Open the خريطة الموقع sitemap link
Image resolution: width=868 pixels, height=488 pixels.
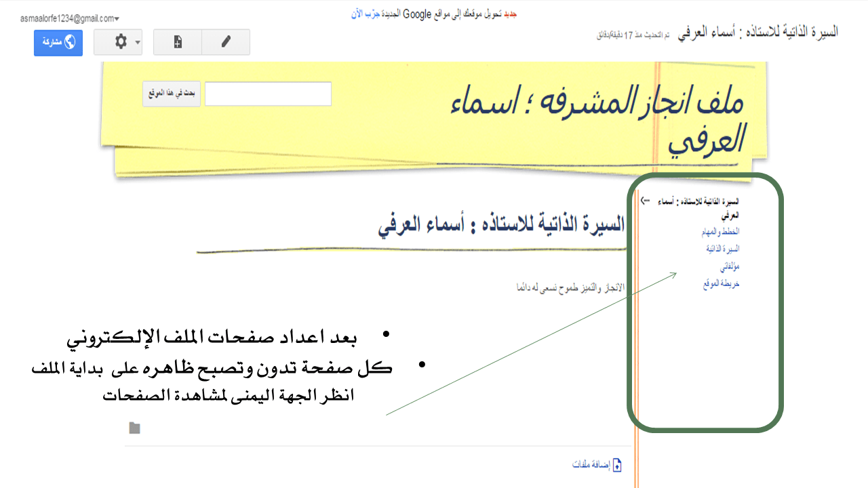point(721,283)
